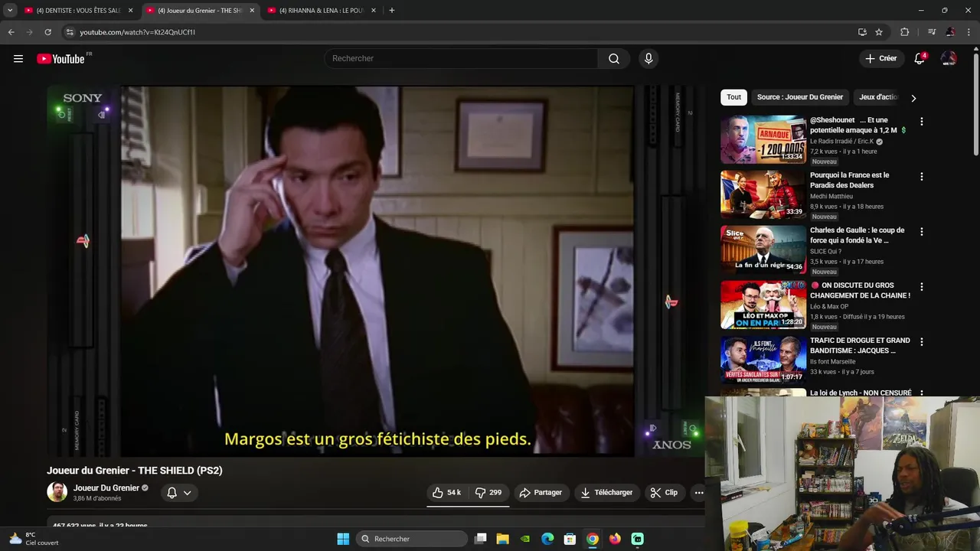Click the address bar URL
Image resolution: width=980 pixels, height=551 pixels.
click(x=138, y=32)
